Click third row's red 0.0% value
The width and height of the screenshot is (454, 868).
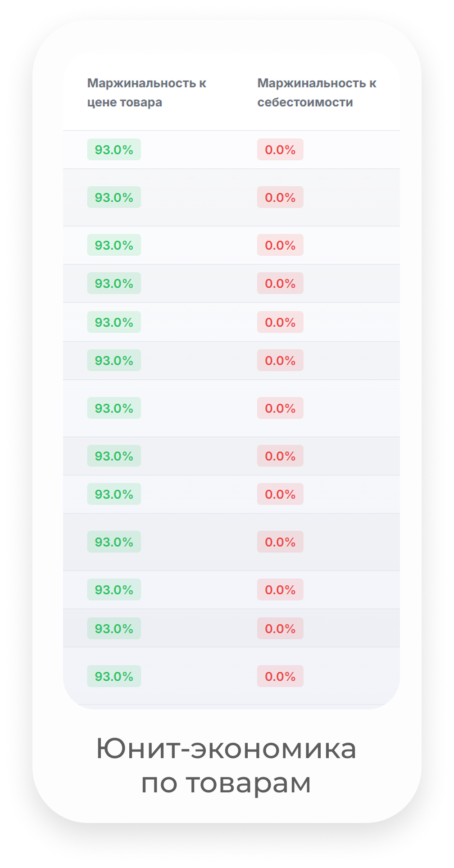click(x=280, y=245)
